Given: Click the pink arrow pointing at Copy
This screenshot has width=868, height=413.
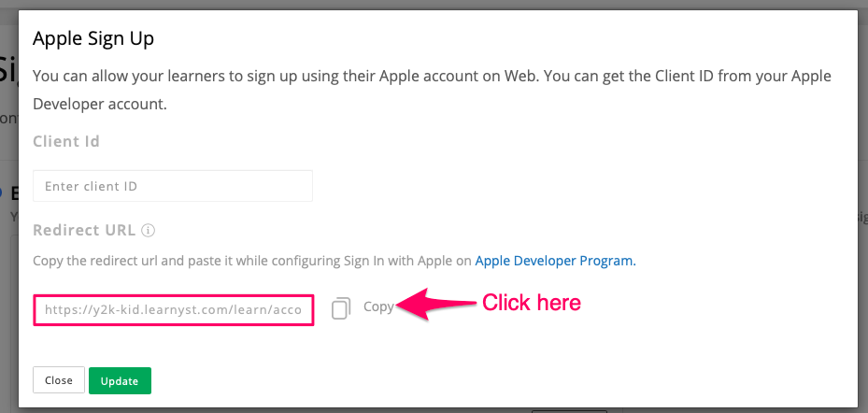Looking at the screenshot, I should click(436, 304).
